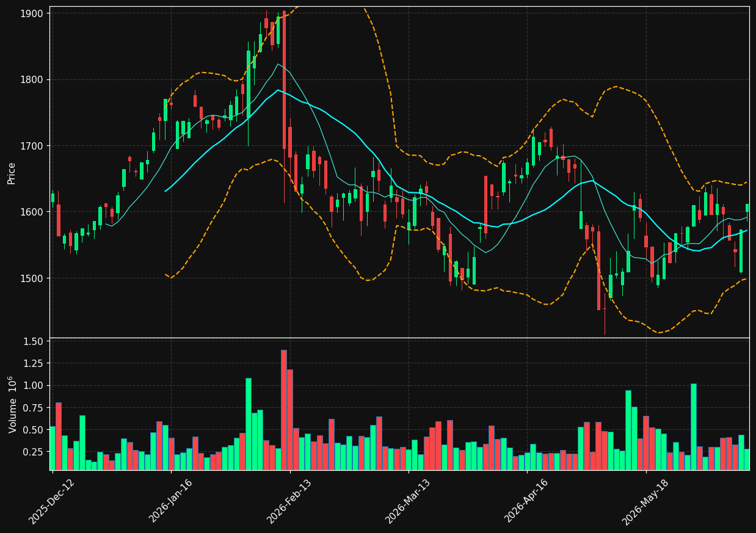
Task: Click the 0.75 volume tick label
Action: (x=32, y=408)
